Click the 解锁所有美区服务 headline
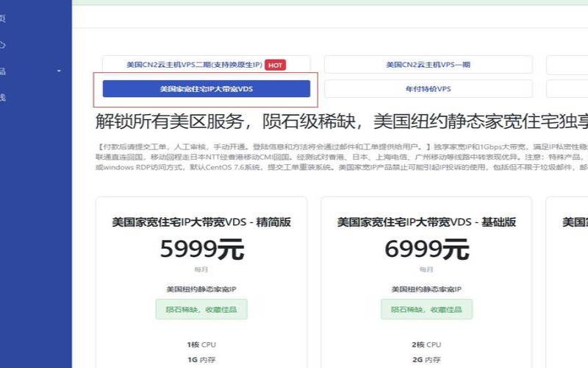 tap(342, 121)
